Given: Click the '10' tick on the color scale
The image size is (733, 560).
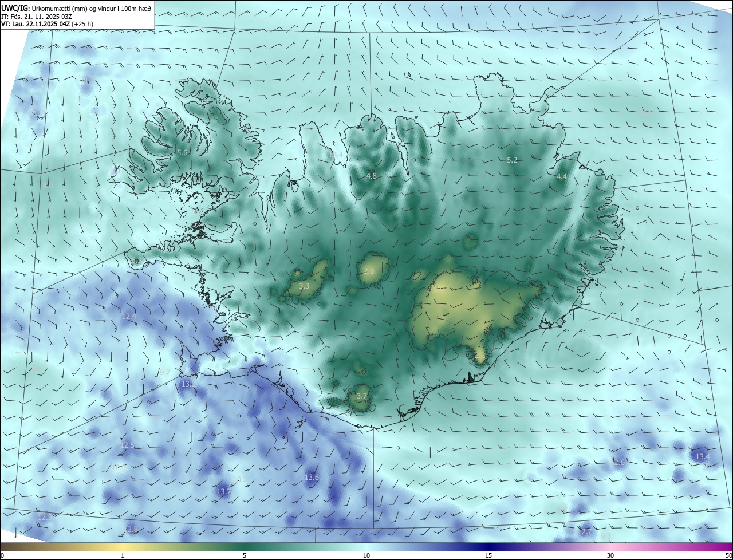Looking at the screenshot, I should tap(366, 555).
